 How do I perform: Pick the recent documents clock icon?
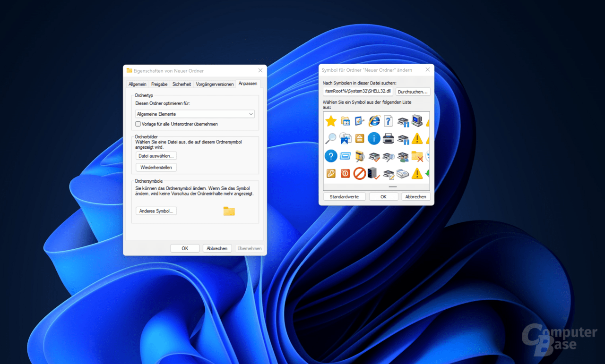coord(346,138)
